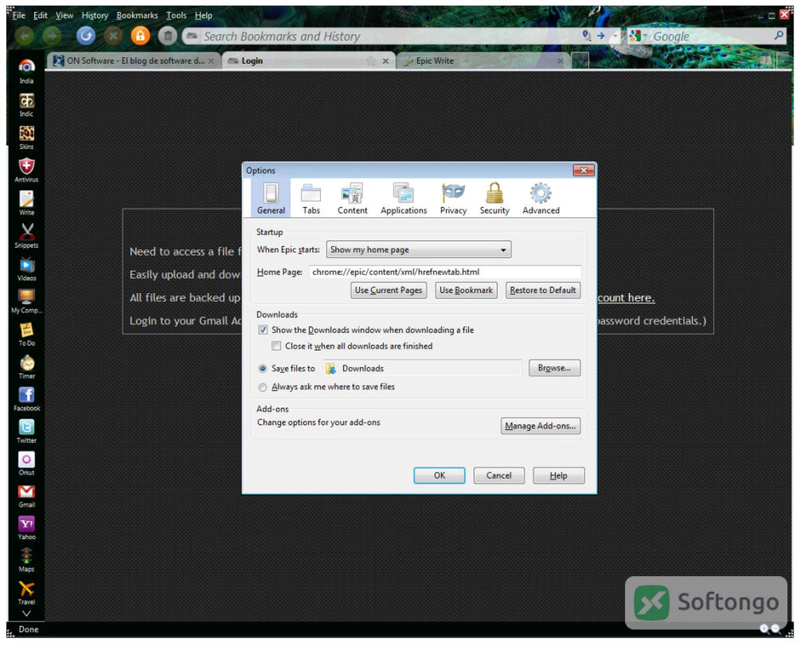
Task: Click the Home Page URL field
Action: [445, 272]
